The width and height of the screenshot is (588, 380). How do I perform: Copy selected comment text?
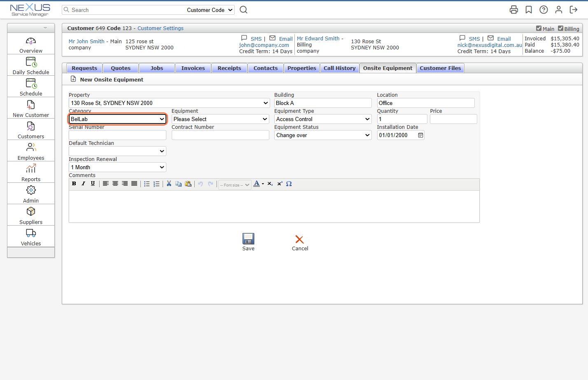(x=178, y=184)
